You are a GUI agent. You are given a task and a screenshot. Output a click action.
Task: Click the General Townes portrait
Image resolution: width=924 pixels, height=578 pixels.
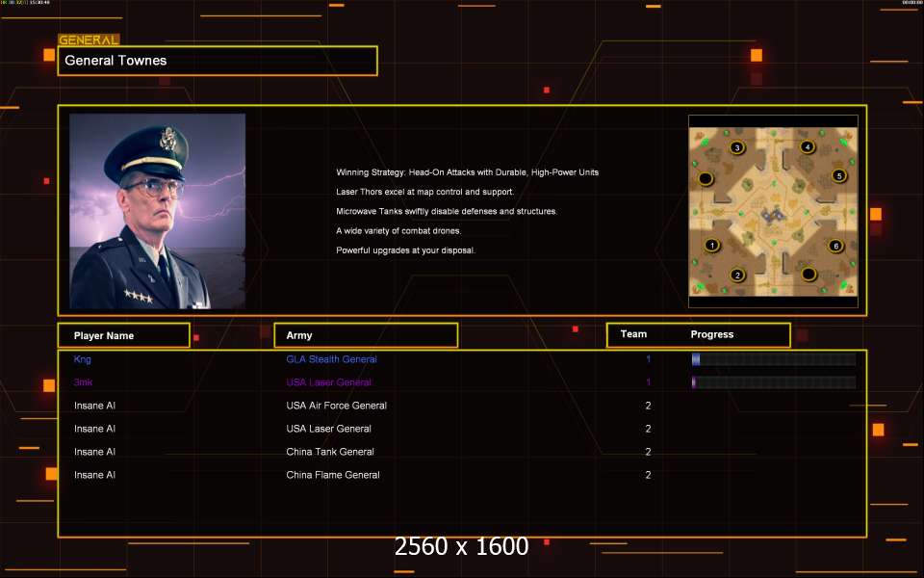point(157,211)
